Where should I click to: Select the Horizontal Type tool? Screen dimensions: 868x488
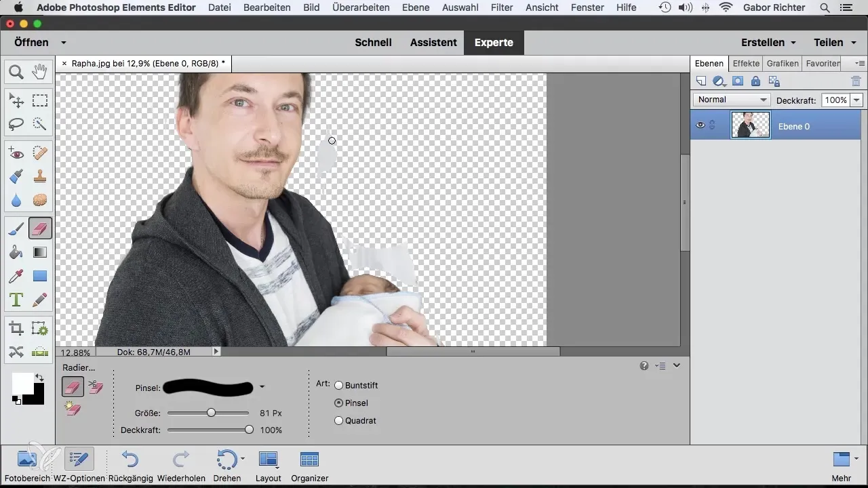(x=16, y=299)
